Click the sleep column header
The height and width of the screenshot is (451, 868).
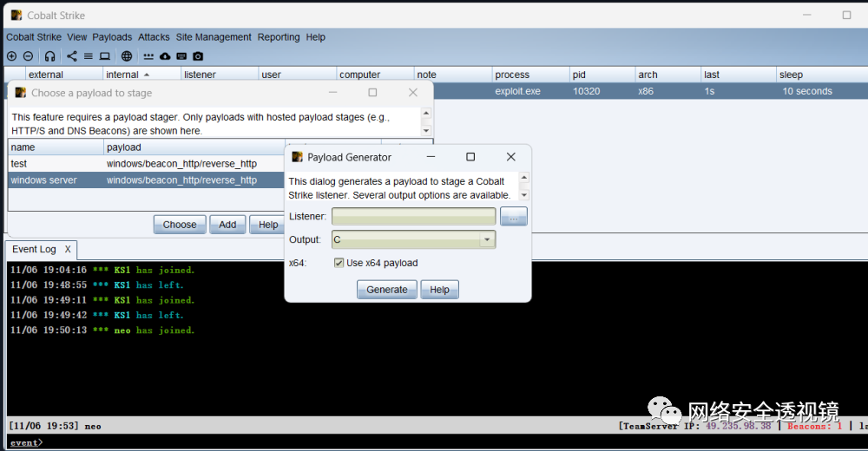pyautogui.click(x=823, y=74)
